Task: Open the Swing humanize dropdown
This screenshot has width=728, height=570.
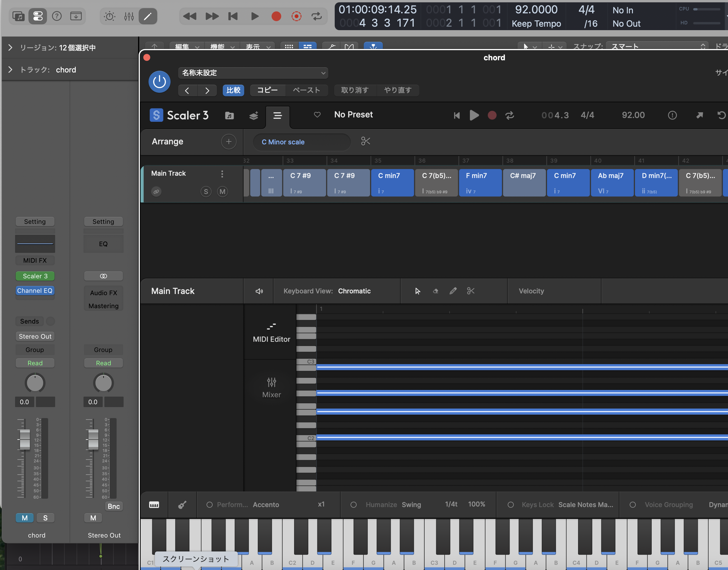Action: 411,504
